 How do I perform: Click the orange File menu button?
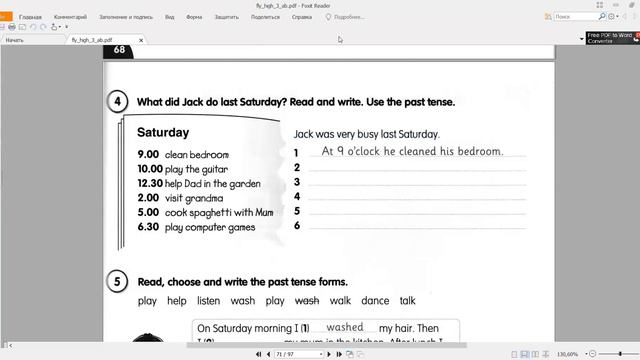point(6,17)
